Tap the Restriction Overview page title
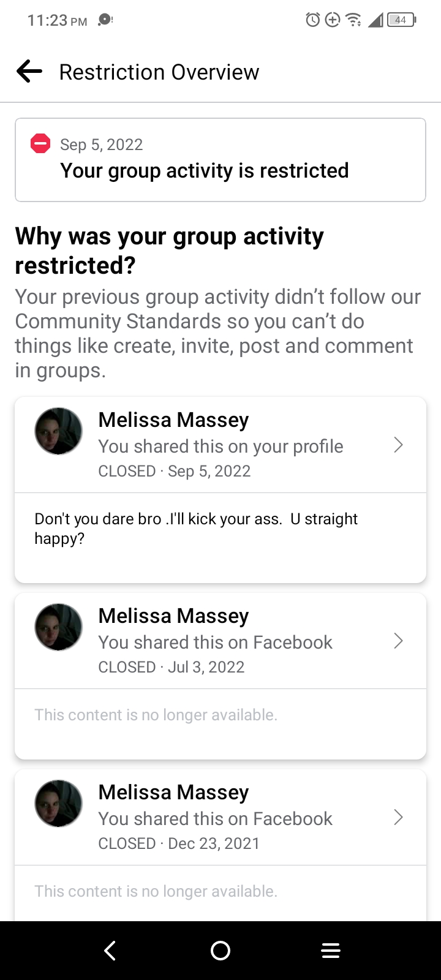 [x=159, y=72]
